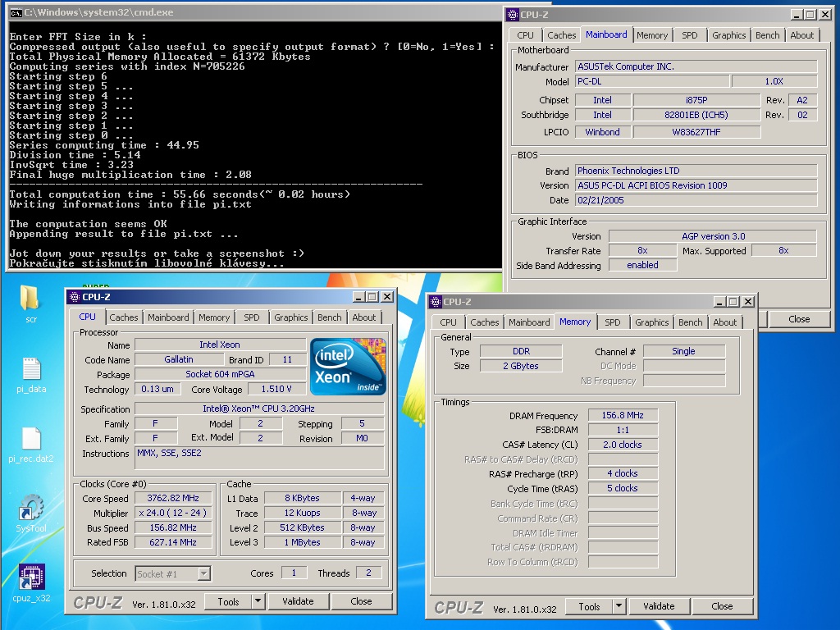Click Specification Intel Xeon CPU 3.20GHz
Viewport: 840px width, 630px height.
tap(259, 409)
